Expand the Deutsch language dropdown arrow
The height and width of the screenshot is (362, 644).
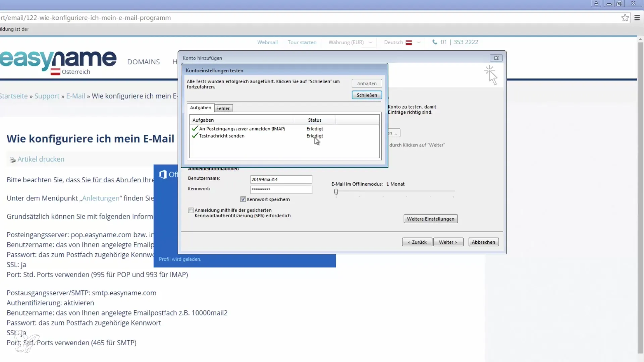click(419, 42)
